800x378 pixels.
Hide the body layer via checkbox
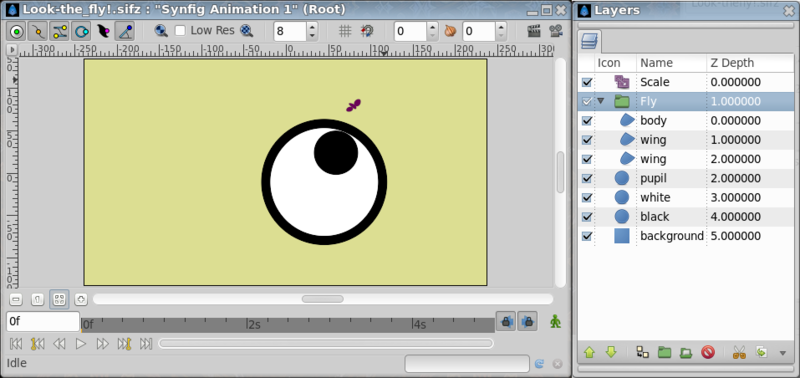(587, 121)
